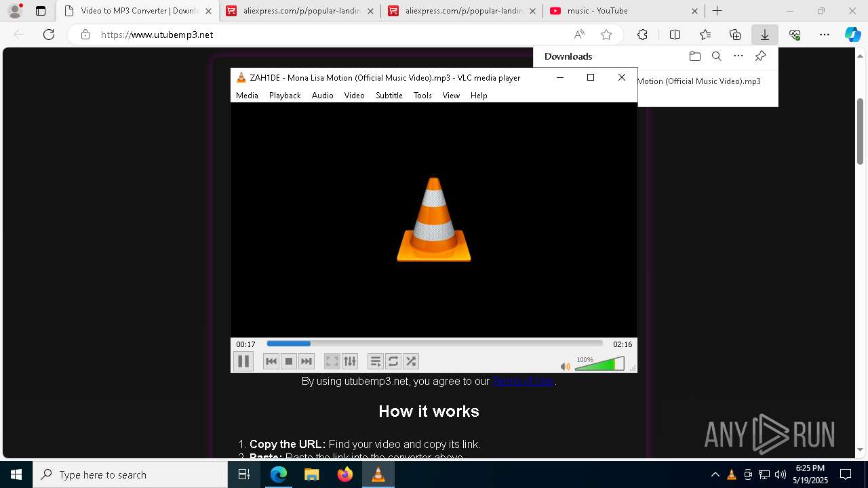The image size is (868, 488).
Task: Open the VLC Audio menu
Action: tap(323, 96)
